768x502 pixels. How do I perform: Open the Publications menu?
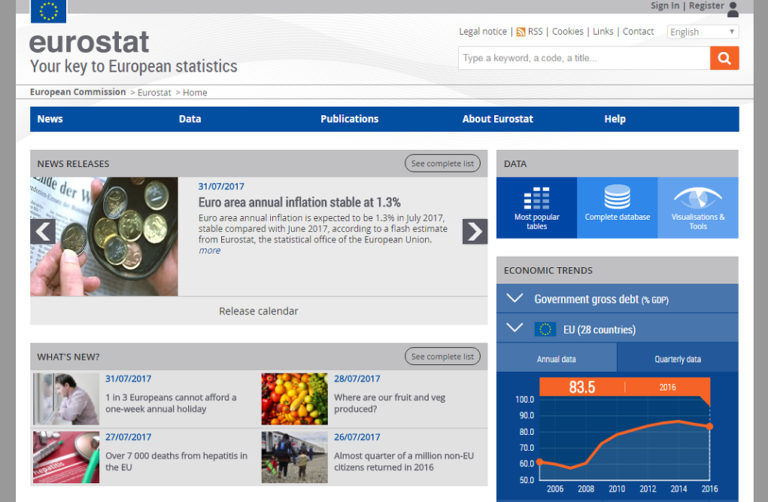349,119
